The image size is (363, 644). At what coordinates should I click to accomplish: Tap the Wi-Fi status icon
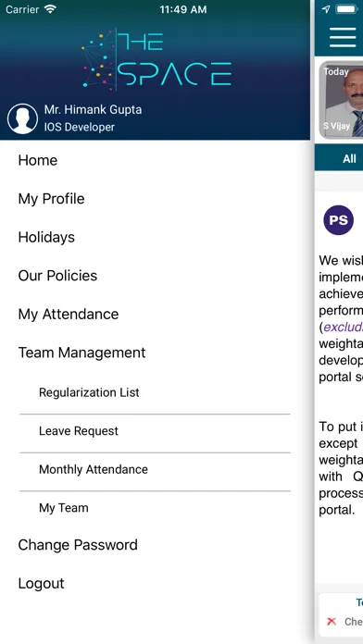coord(50,9)
